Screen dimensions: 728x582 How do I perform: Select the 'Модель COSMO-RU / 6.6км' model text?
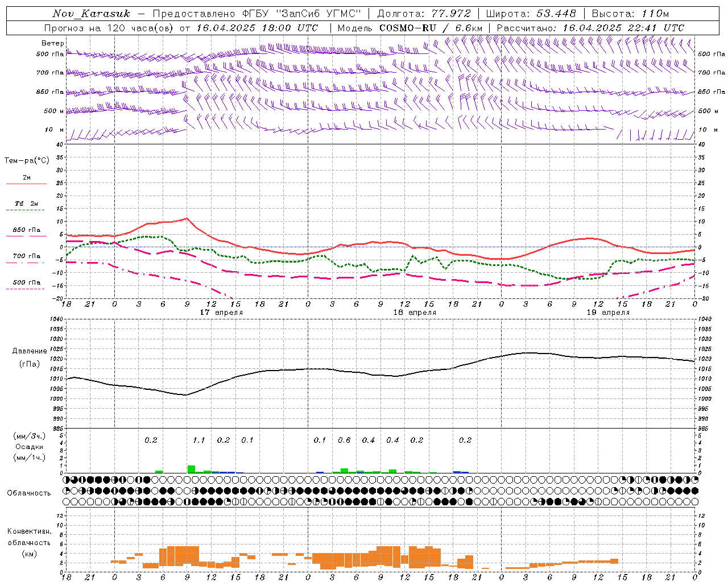tap(411, 28)
